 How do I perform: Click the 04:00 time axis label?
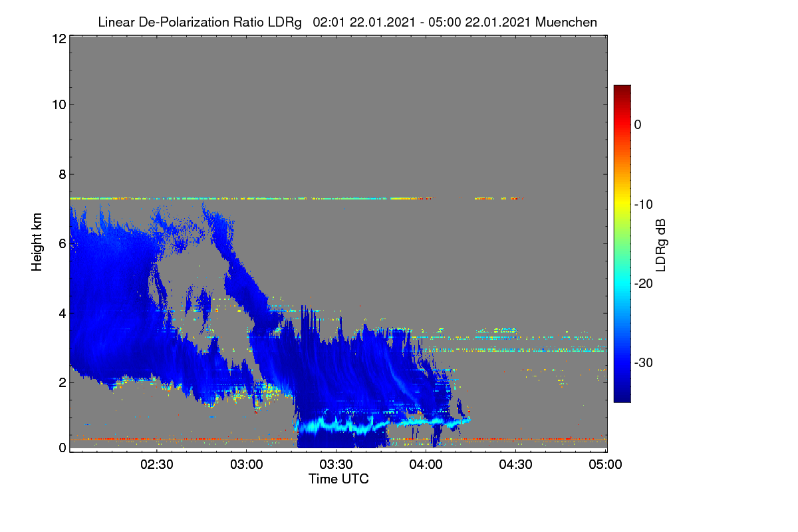click(426, 465)
